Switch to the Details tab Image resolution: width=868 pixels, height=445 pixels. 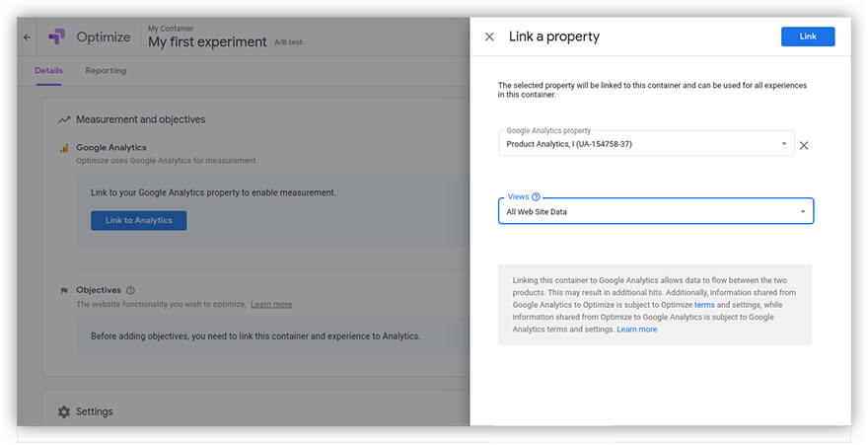[x=48, y=71]
